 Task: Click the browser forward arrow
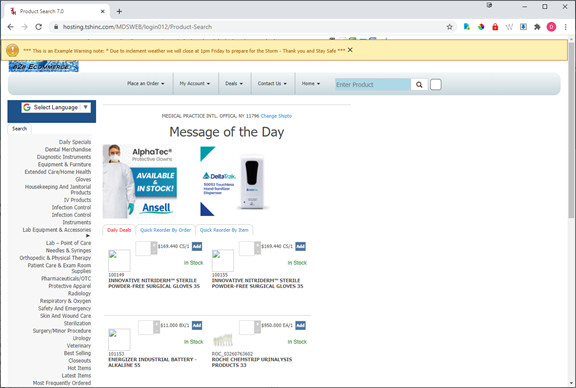pos(24,27)
